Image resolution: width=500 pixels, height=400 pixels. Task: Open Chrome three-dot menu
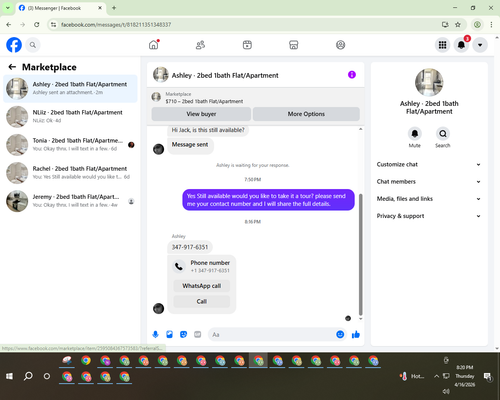(x=491, y=24)
